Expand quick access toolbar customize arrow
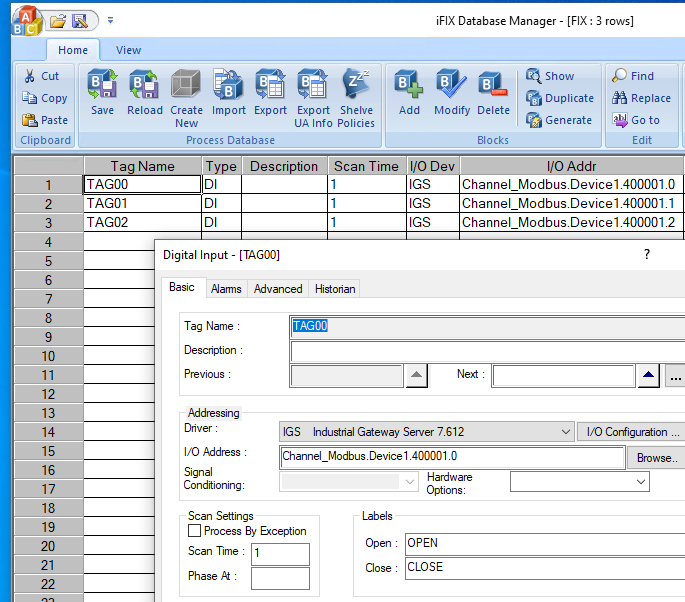The height and width of the screenshot is (602, 685). click(111, 20)
